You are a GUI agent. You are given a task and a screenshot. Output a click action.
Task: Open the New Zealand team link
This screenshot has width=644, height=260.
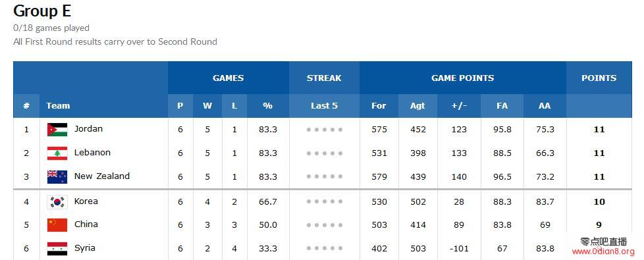pyautogui.click(x=102, y=176)
